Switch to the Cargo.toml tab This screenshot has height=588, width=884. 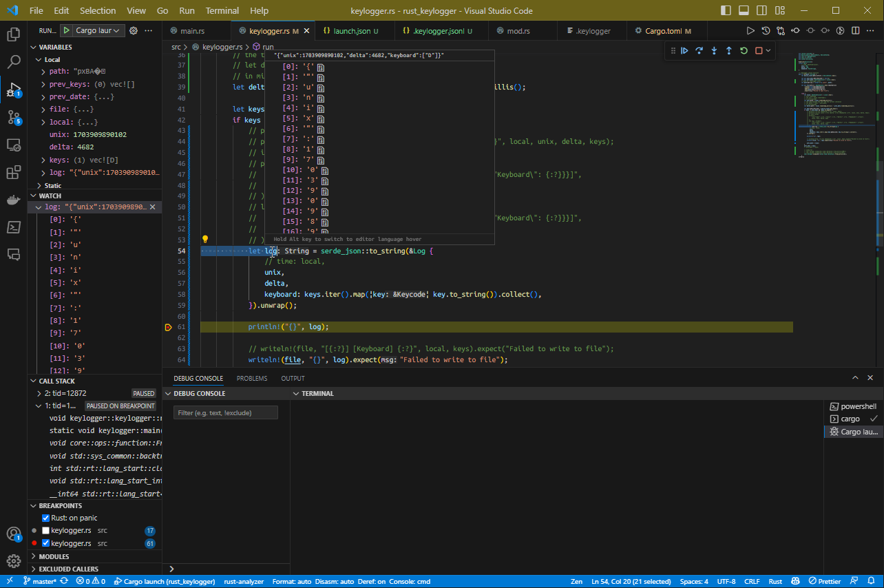663,30
